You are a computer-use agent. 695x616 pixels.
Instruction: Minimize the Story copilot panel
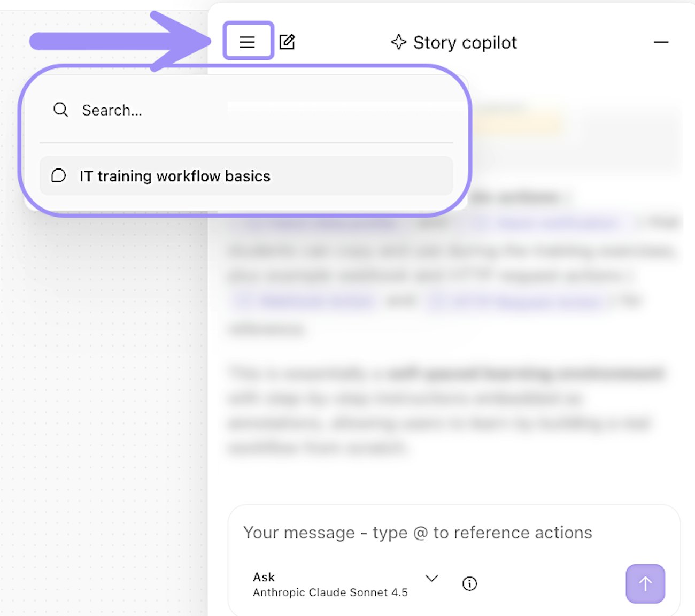[661, 42]
